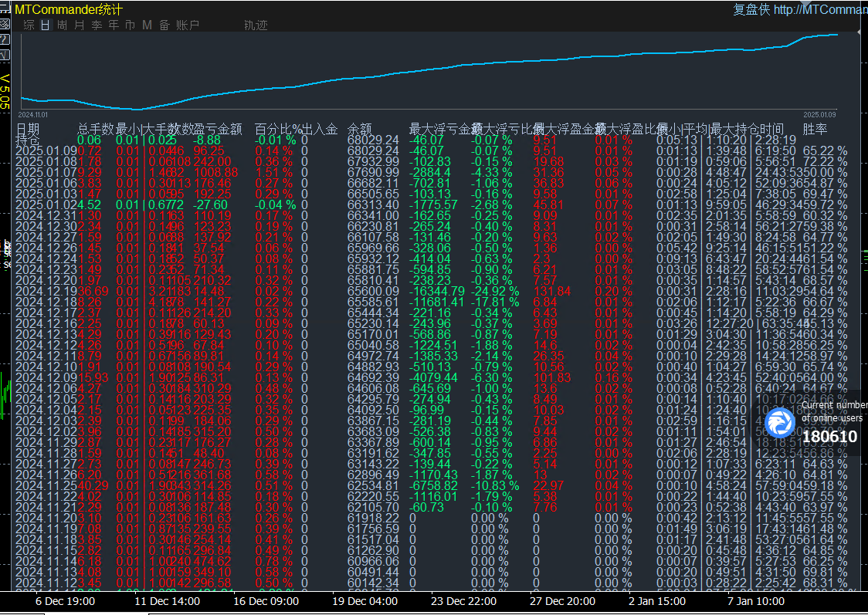This screenshot has width=868, height=615.
Task: Open the 备 tab
Action: click(x=164, y=25)
